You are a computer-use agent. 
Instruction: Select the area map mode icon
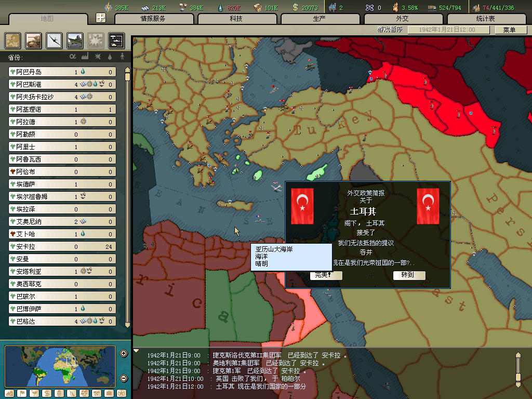(x=97, y=393)
